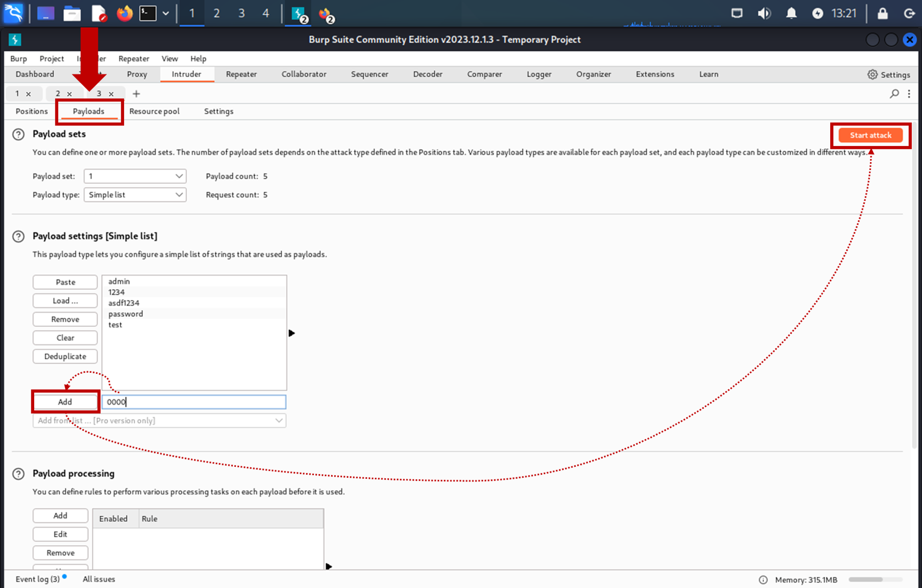The image size is (922, 588).
Task: Open the three-dot options menu
Action: tap(909, 94)
